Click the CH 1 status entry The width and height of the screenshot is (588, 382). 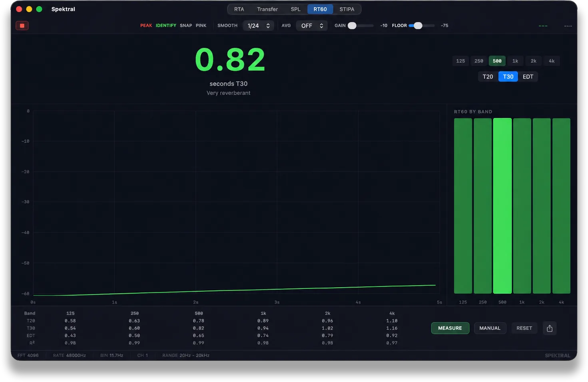(143, 356)
